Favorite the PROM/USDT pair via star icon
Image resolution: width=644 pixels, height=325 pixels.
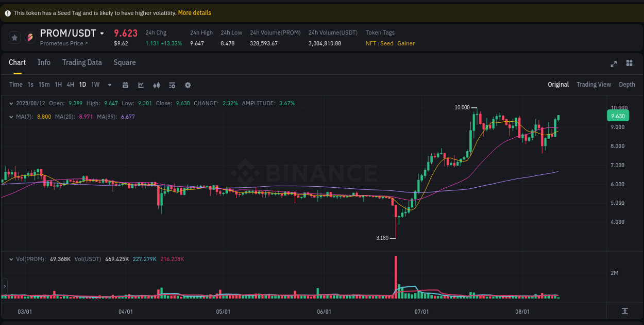(x=14, y=37)
